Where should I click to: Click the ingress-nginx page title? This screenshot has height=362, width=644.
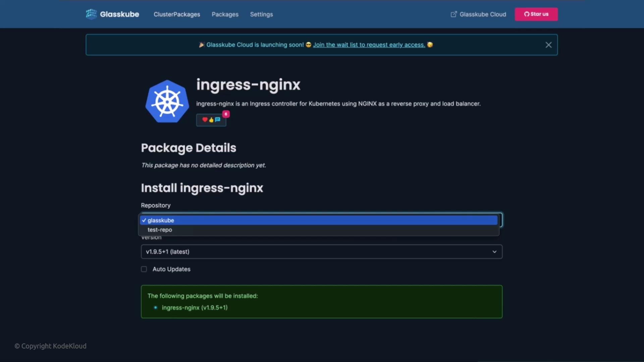[x=248, y=84]
